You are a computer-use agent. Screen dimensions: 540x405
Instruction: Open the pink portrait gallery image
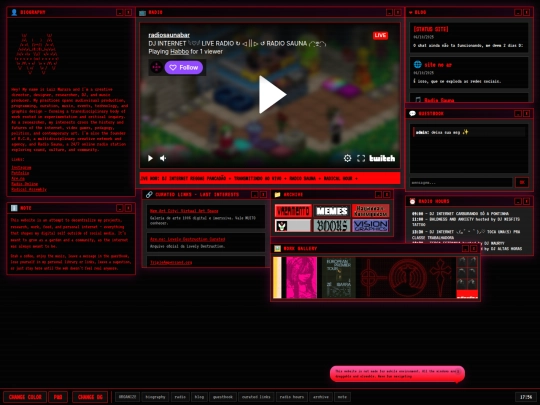click(301, 277)
